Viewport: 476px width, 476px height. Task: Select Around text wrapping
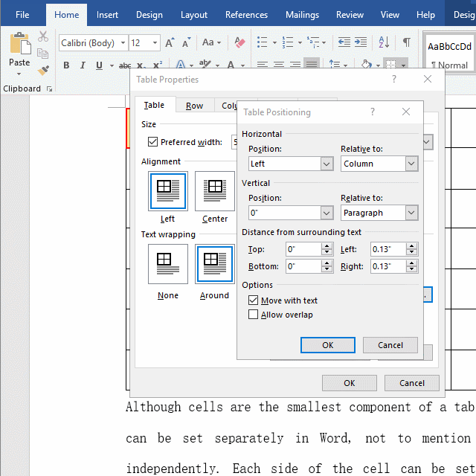(x=215, y=264)
